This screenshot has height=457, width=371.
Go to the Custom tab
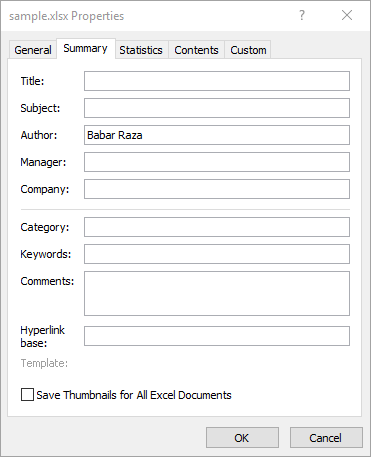pyautogui.click(x=248, y=50)
